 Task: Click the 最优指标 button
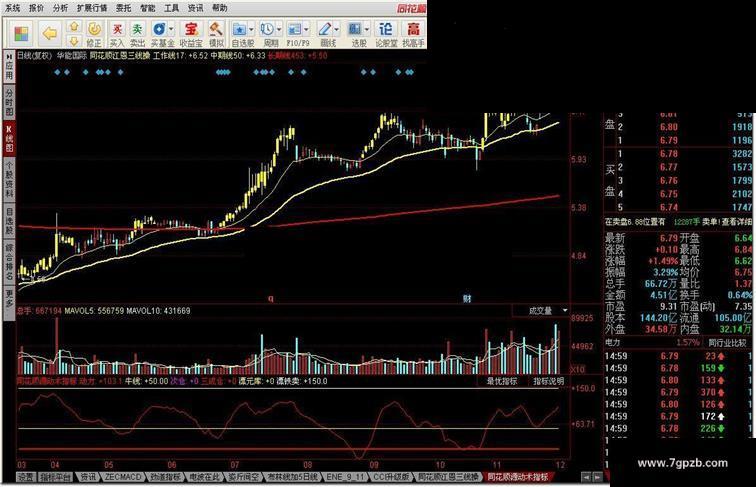(x=502, y=381)
